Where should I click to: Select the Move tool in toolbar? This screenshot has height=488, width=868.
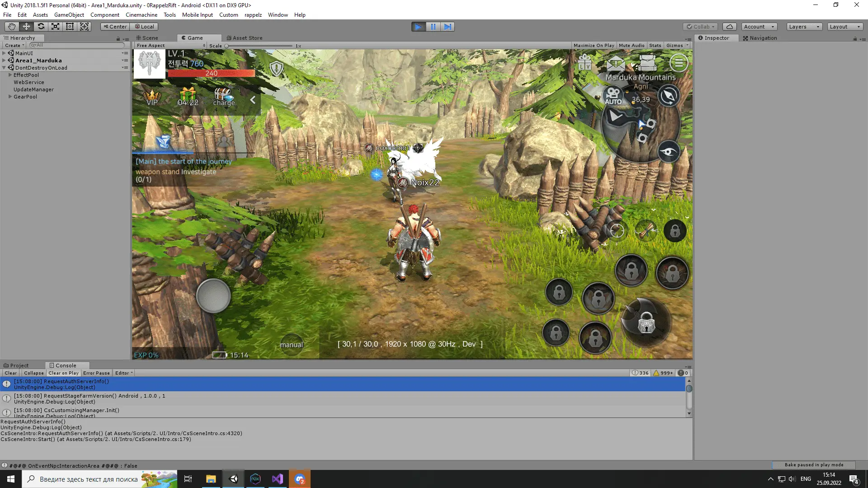pos(26,27)
